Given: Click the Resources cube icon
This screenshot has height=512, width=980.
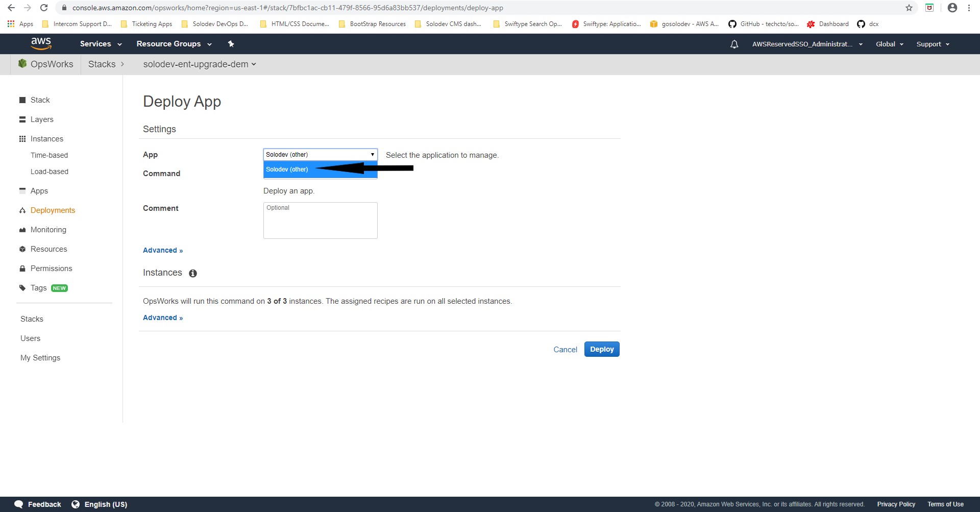Looking at the screenshot, I should (22, 249).
